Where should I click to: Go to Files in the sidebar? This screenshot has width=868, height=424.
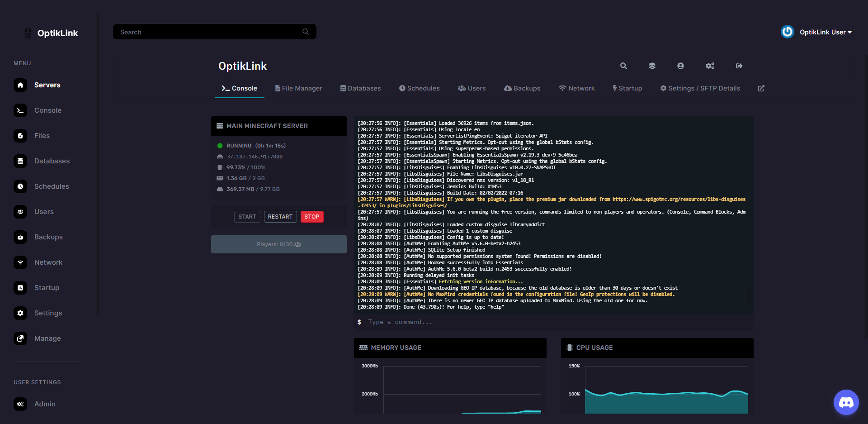(x=32, y=136)
